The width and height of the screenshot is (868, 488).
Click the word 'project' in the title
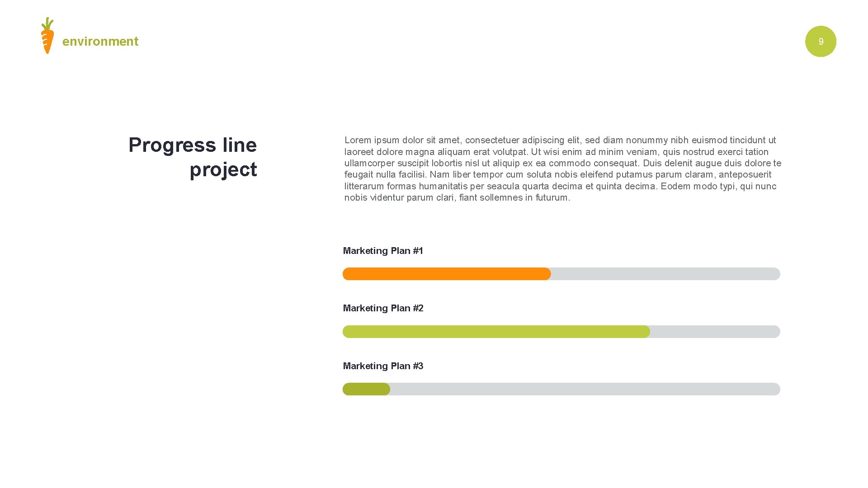(x=223, y=170)
